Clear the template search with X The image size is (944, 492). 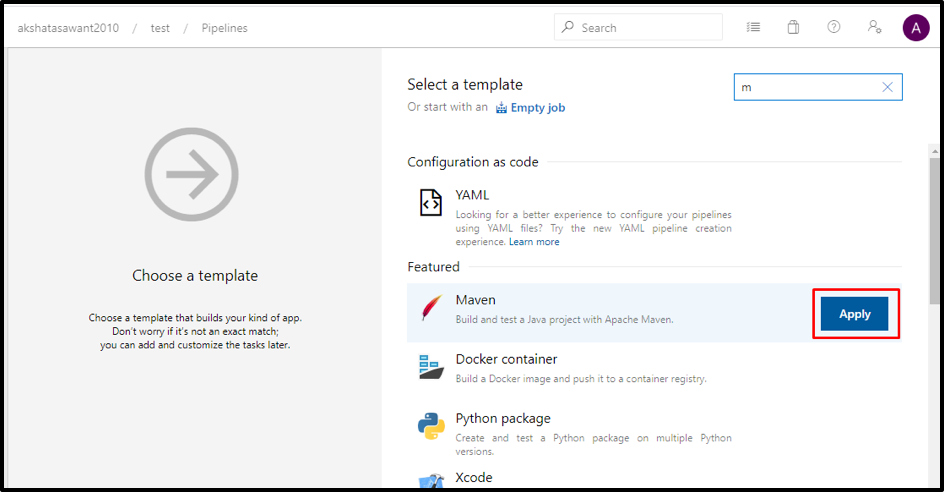(x=887, y=87)
